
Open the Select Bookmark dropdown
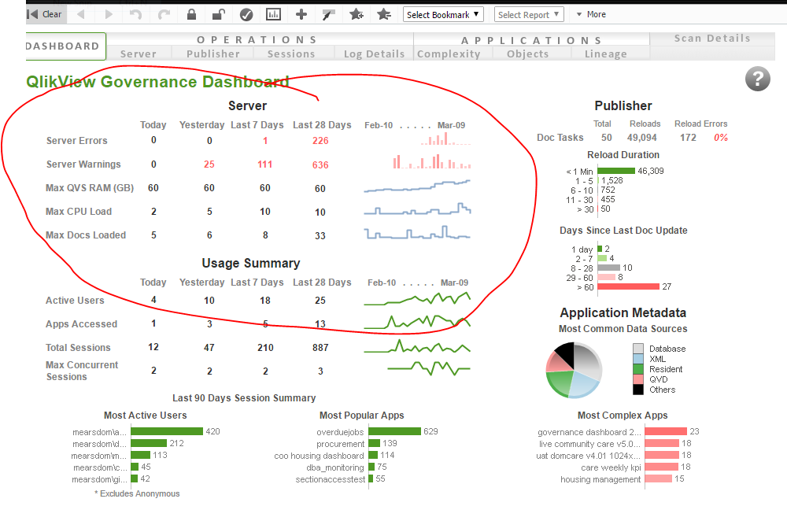coord(443,14)
